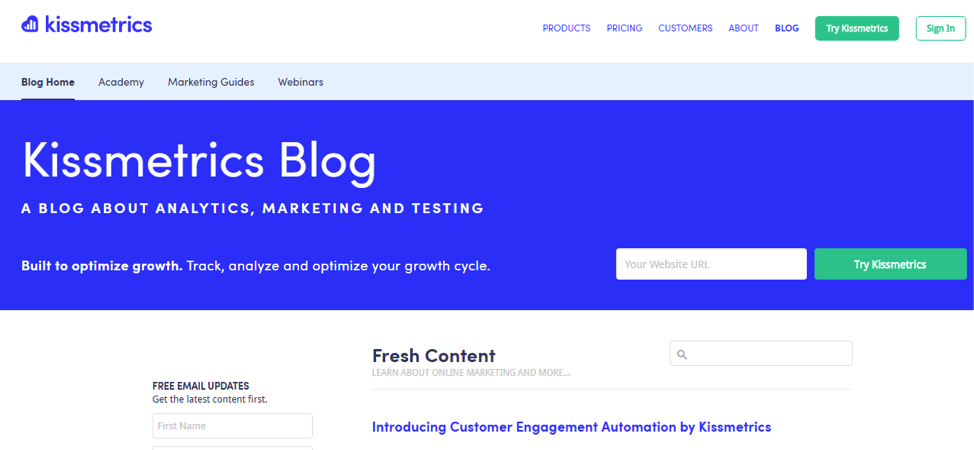This screenshot has width=974, height=450.
Task: Open the Products menu in header
Action: click(566, 28)
